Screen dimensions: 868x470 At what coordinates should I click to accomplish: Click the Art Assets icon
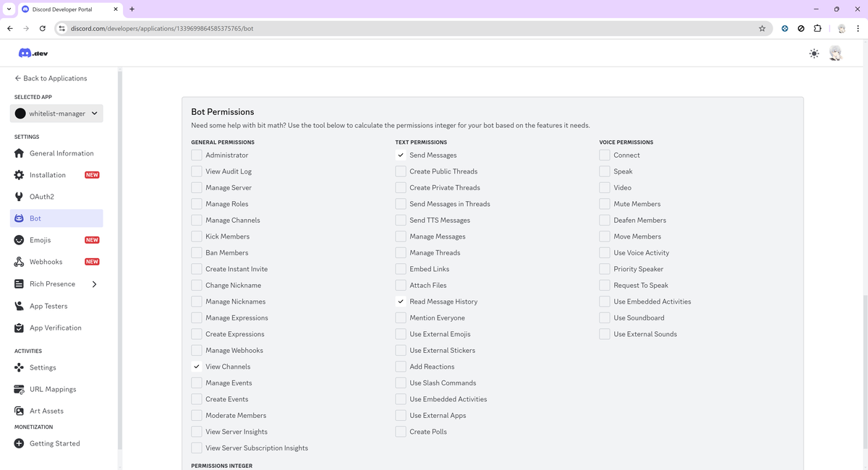(x=20, y=411)
